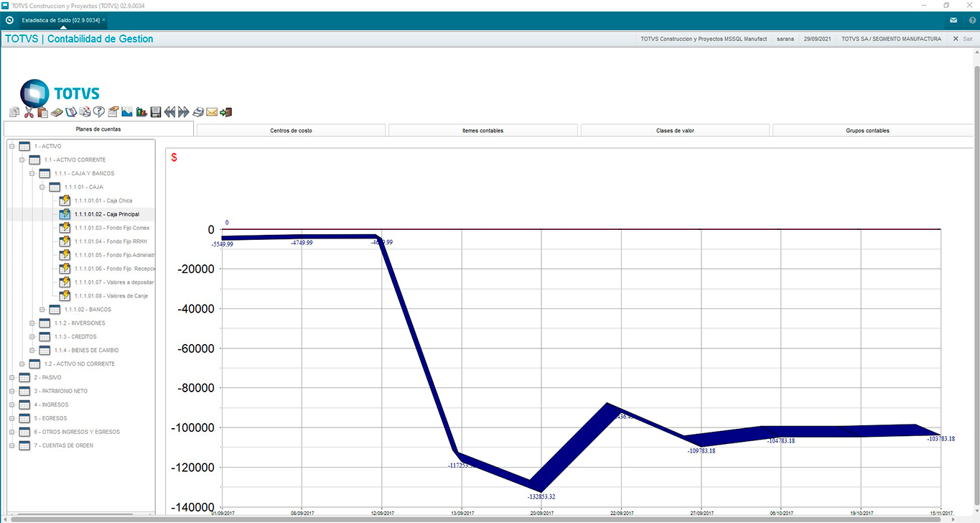The width and height of the screenshot is (980, 523).
Task: Go to next with double right arrows
Action: (x=184, y=112)
